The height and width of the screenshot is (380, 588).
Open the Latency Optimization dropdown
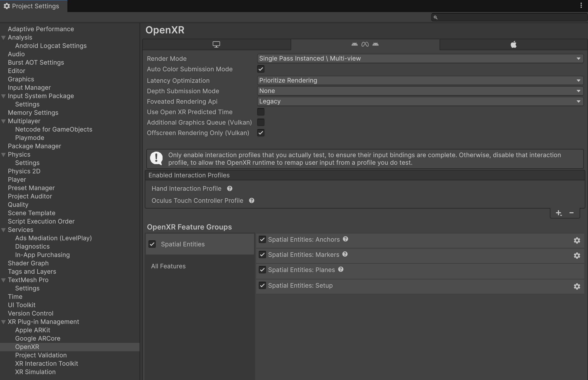pos(420,80)
